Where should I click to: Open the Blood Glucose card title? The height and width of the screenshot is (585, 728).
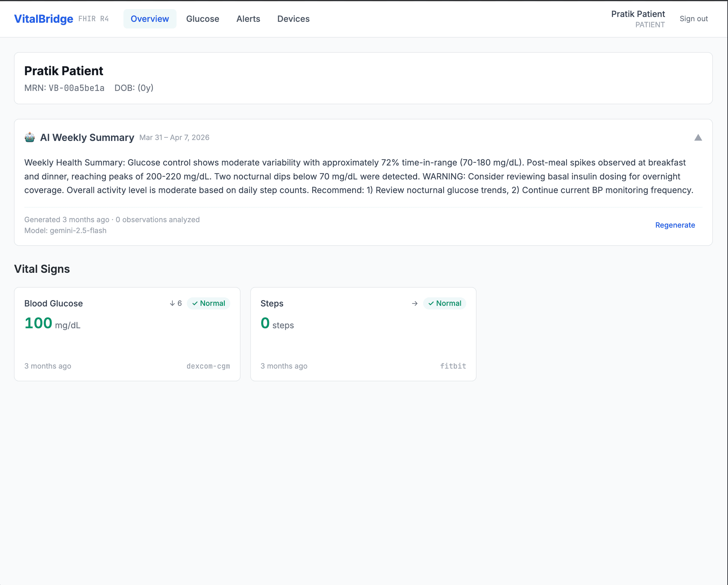point(53,303)
